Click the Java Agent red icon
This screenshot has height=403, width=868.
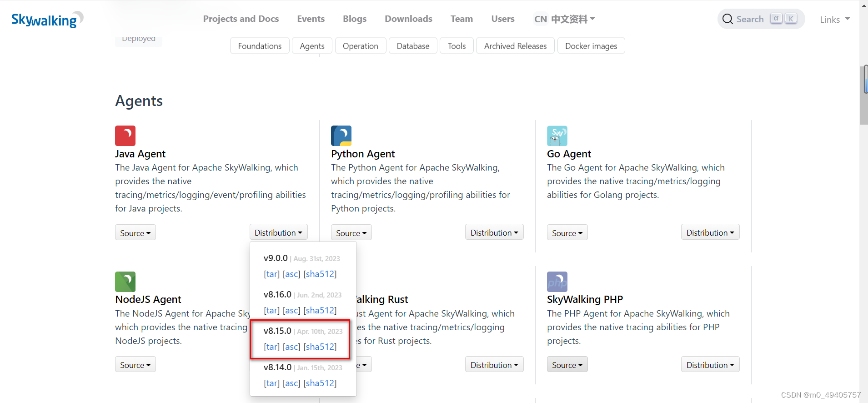(125, 136)
